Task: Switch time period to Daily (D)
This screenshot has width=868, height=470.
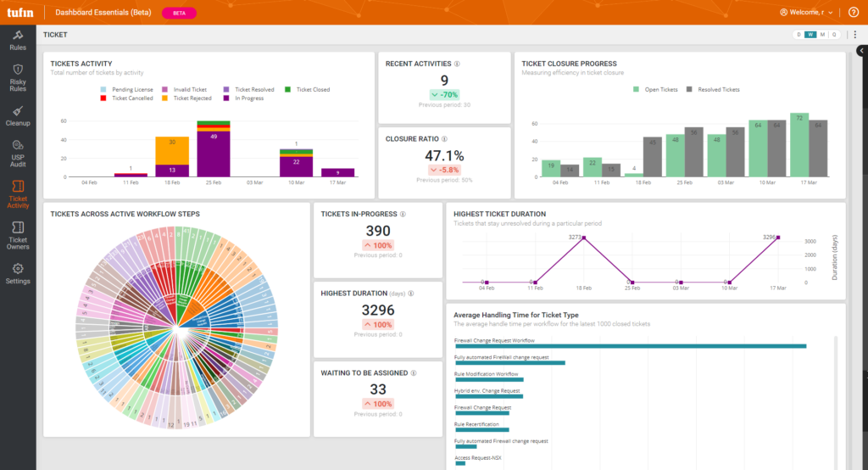Action: coord(798,35)
